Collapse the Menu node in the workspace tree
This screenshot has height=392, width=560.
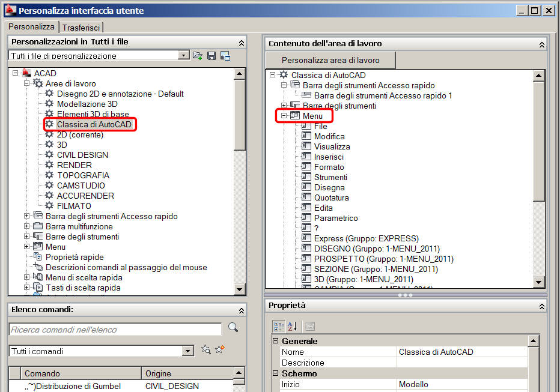pos(284,116)
